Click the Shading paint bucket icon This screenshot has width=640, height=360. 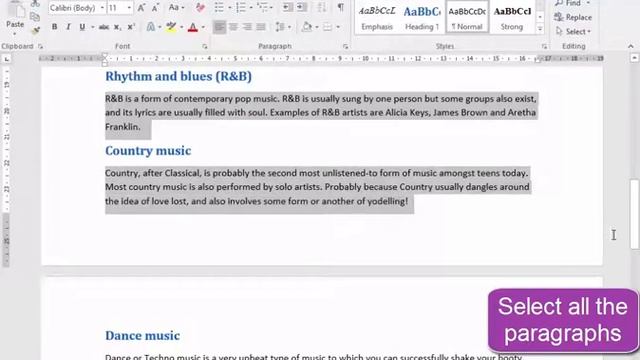pyautogui.click(x=307, y=27)
